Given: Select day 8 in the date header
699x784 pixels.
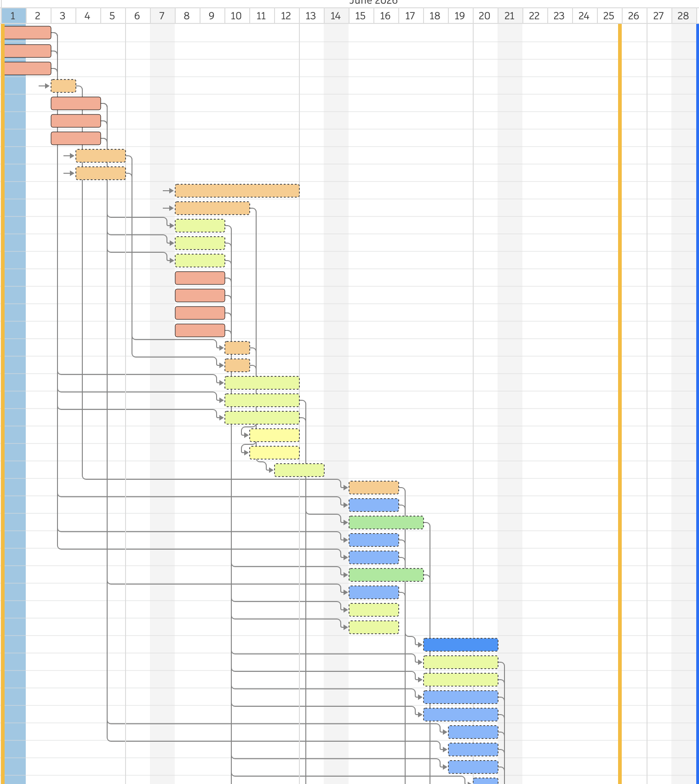Looking at the screenshot, I should (187, 16).
